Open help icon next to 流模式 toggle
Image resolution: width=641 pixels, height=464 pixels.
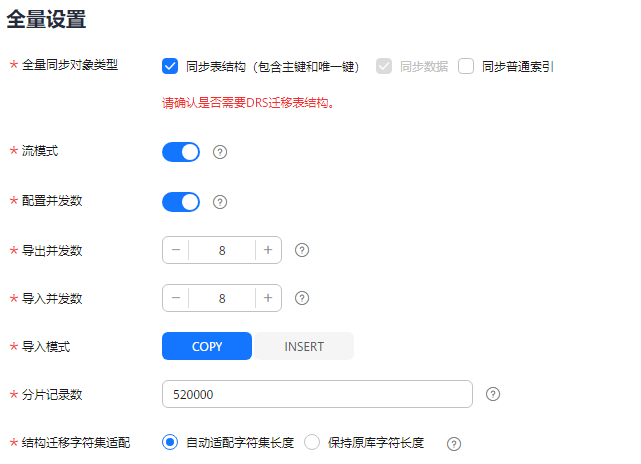click(220, 152)
